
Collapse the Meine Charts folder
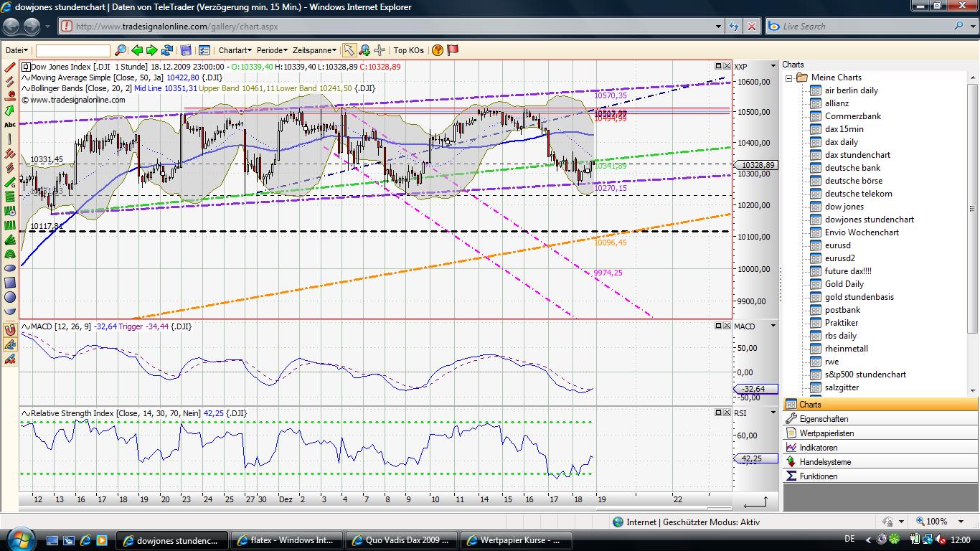click(787, 77)
